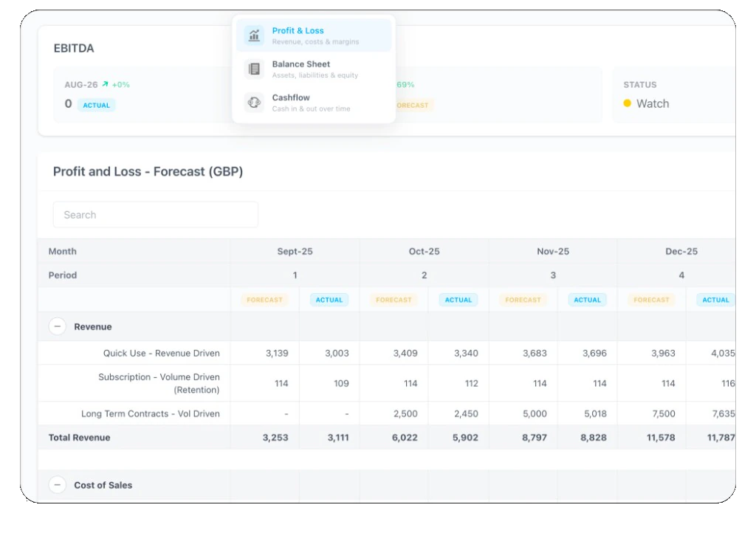
Task: Open Cashflow menu entry
Action: [x=314, y=102]
